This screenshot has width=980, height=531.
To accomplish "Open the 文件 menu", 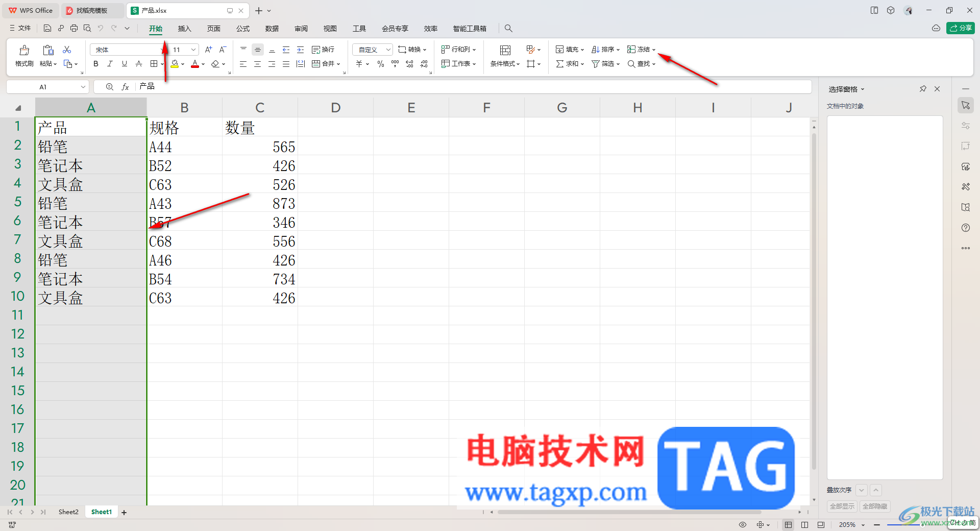I will 20,28.
